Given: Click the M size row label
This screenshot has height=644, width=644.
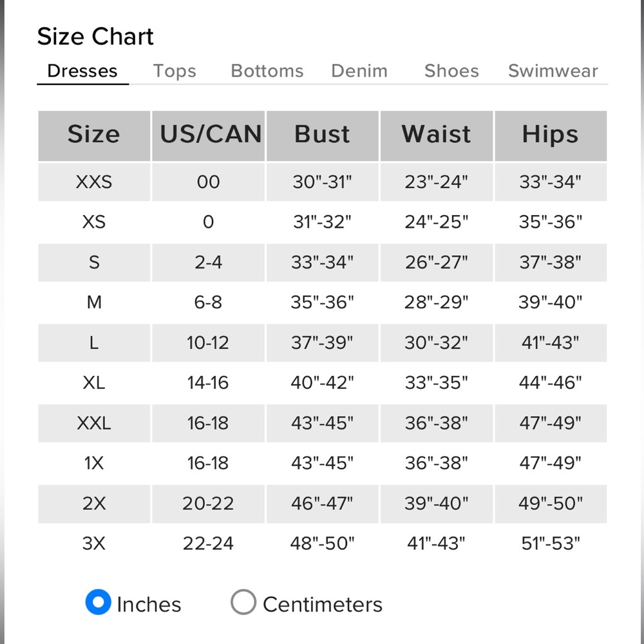Looking at the screenshot, I should [x=94, y=302].
